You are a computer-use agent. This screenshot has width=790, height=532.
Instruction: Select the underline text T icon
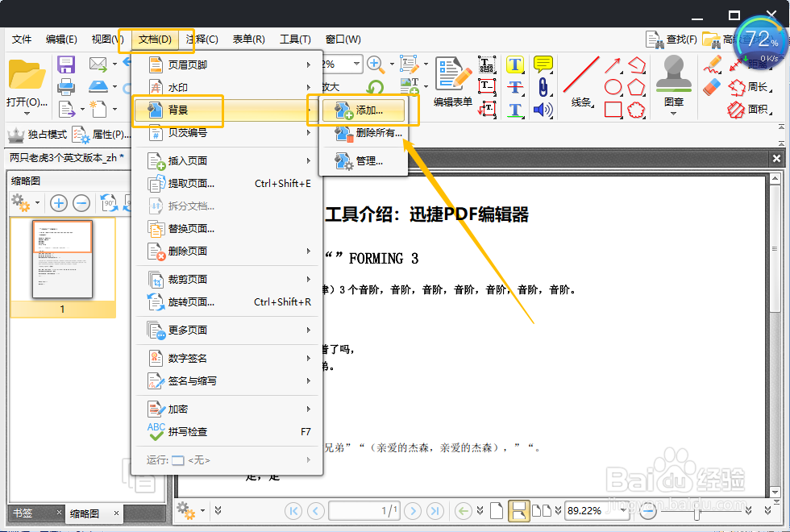515,110
